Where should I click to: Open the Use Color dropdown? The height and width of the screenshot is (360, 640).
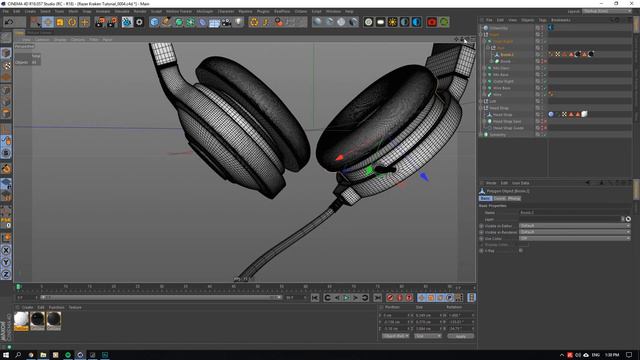tap(575, 238)
